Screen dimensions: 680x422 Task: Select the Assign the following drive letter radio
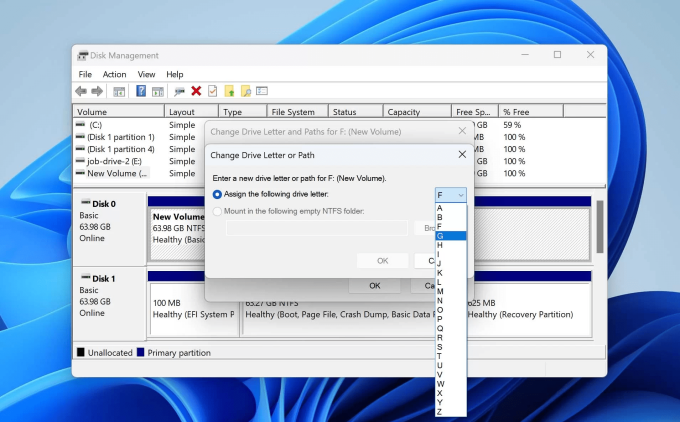pyautogui.click(x=218, y=194)
